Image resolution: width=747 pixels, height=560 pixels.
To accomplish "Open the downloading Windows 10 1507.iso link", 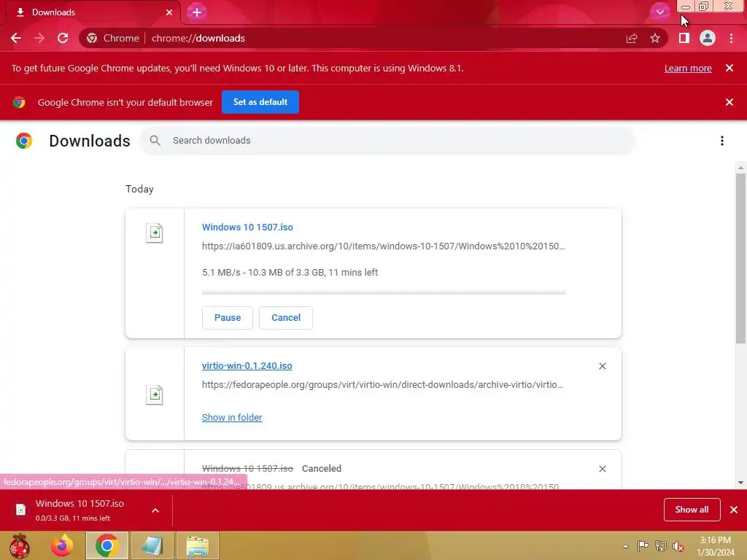I will tap(247, 227).
